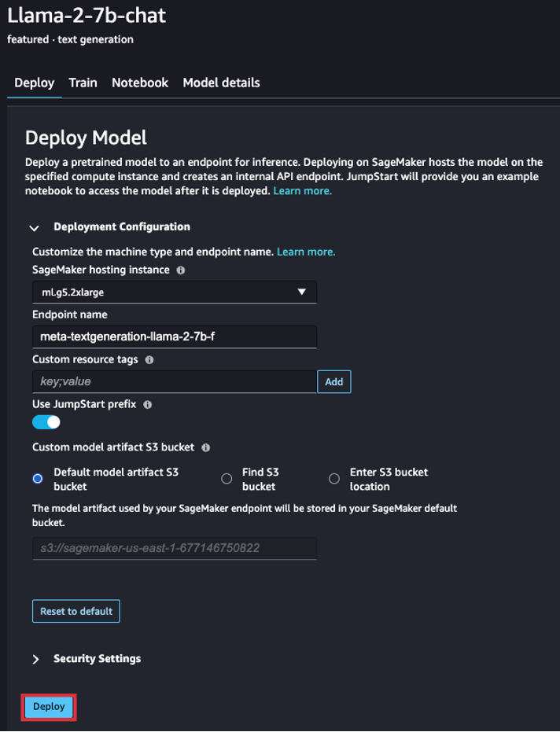Switch to the Deploy tab

click(34, 83)
